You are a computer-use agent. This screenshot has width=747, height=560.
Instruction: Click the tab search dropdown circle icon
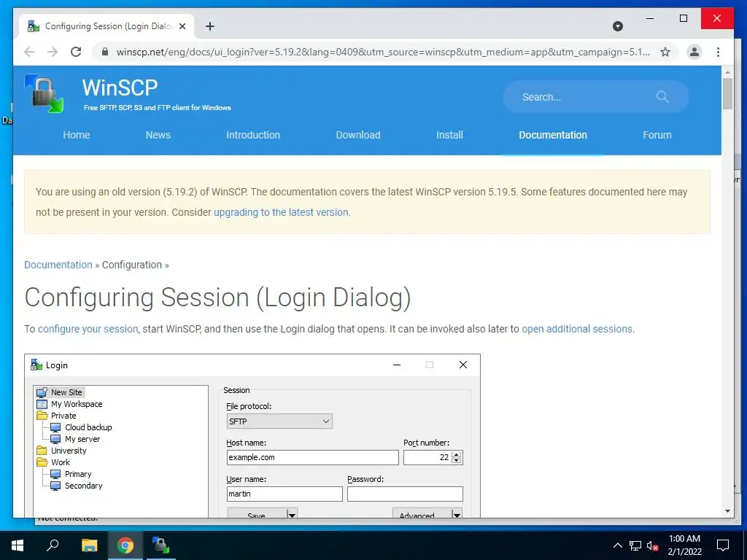tap(617, 26)
